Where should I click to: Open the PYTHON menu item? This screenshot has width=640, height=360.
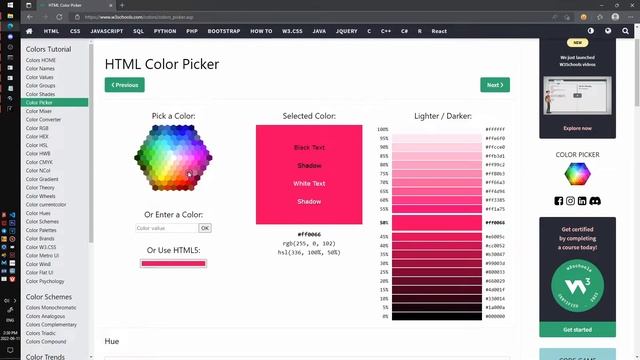165,31
